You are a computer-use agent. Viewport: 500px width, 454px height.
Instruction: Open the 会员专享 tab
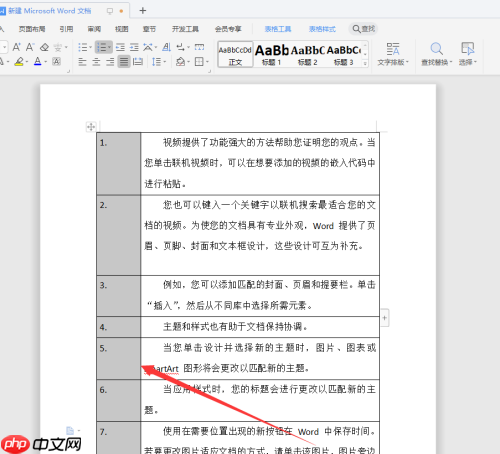coord(228,29)
